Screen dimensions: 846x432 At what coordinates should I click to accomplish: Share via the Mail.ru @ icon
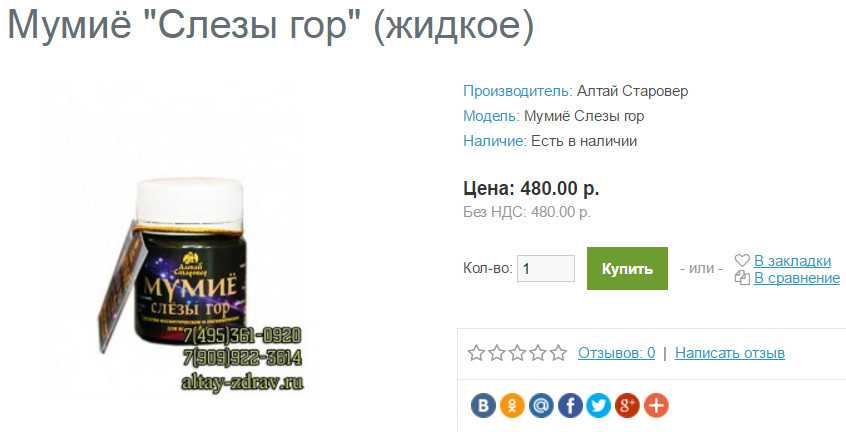point(541,406)
